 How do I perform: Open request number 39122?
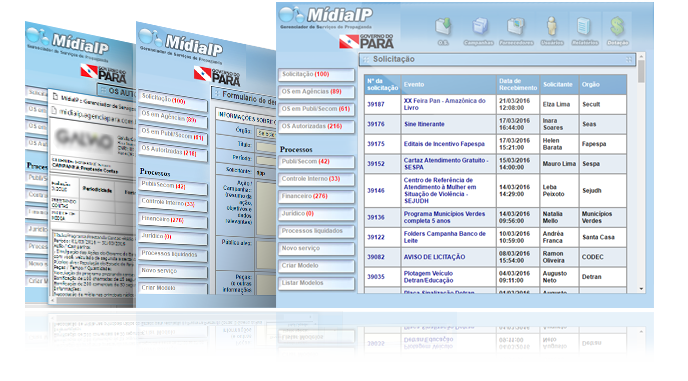point(376,237)
